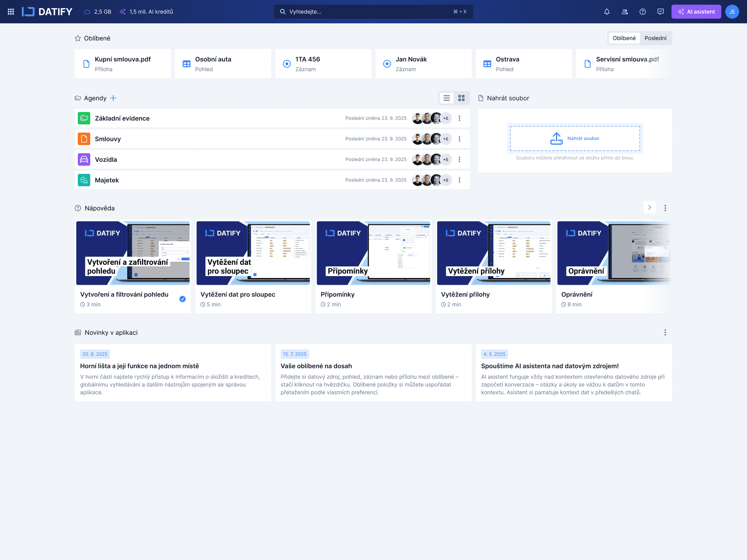Screen dimensions: 747x560
Task: Switch agendas to grid view
Action: coord(461,98)
